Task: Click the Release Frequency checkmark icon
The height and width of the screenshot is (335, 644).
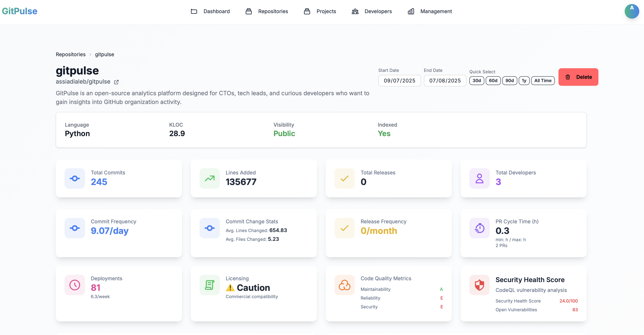Action: pos(344,228)
